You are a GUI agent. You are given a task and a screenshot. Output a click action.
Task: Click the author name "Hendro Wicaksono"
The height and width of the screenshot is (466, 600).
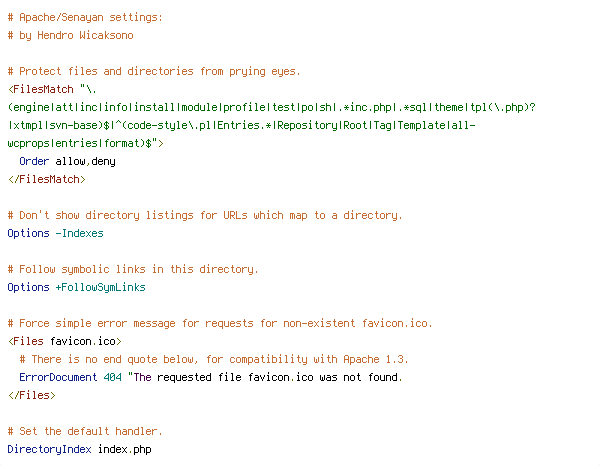point(84,35)
